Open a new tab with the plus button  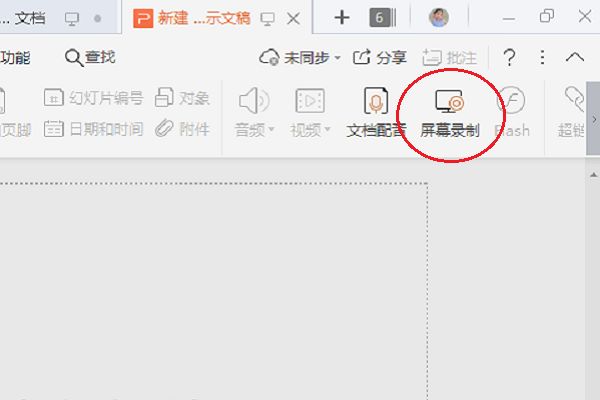click(342, 17)
